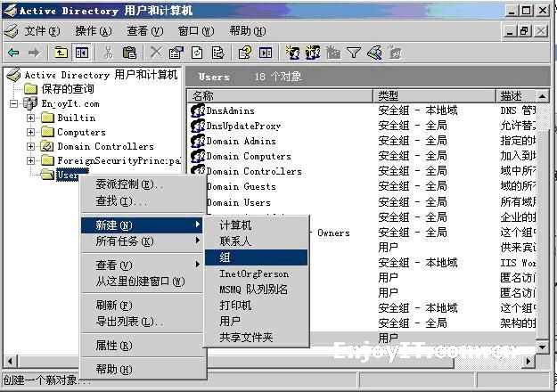Open the 查看(V) menu in menu bar

pos(145,31)
